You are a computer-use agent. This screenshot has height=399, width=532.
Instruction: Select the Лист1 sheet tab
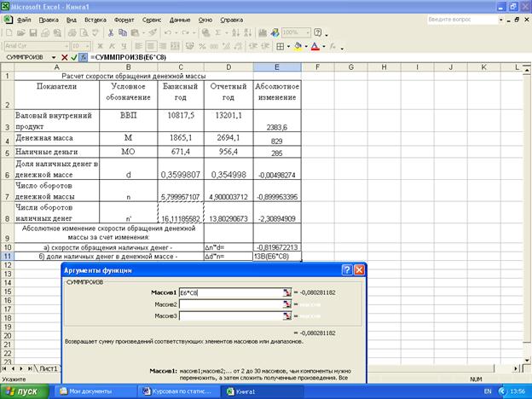49,368
